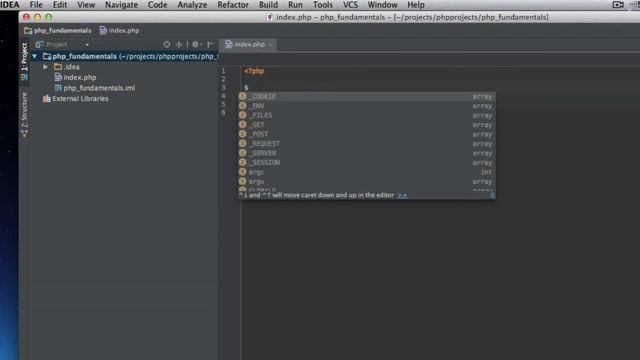Choose _GET from completion list
Viewport: 640px width, 360px height.
click(367, 125)
